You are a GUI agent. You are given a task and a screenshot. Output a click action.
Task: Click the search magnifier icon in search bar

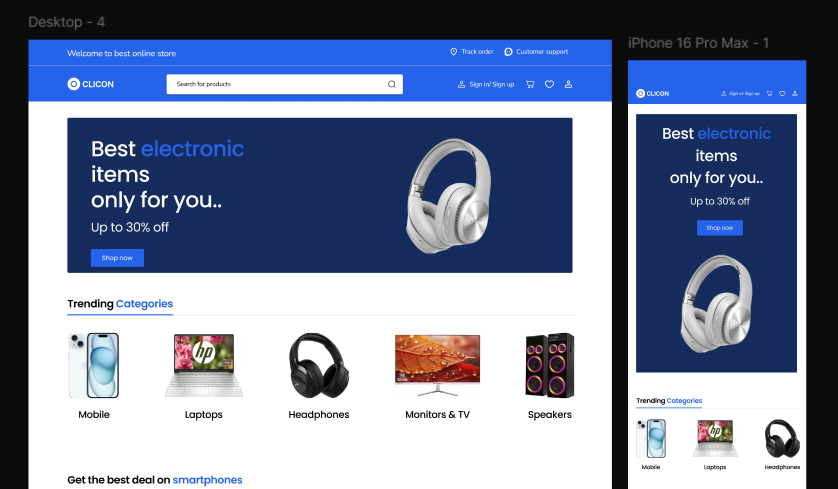coord(392,84)
